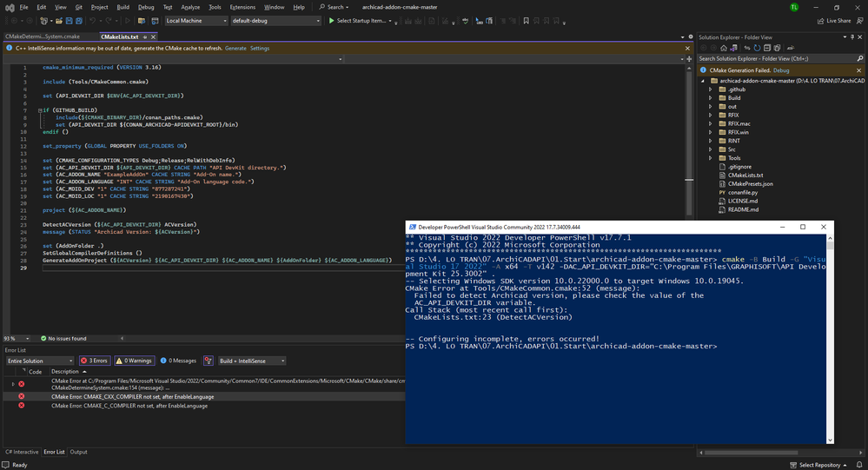Switch to the Output tab
Image resolution: width=868 pixels, height=470 pixels.
pyautogui.click(x=78, y=452)
